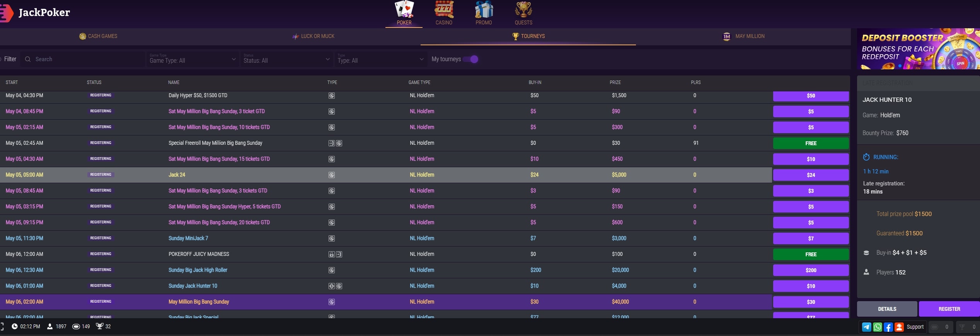Open the Game Type: All dropdown
This screenshot has height=336, width=980.
[192, 60]
